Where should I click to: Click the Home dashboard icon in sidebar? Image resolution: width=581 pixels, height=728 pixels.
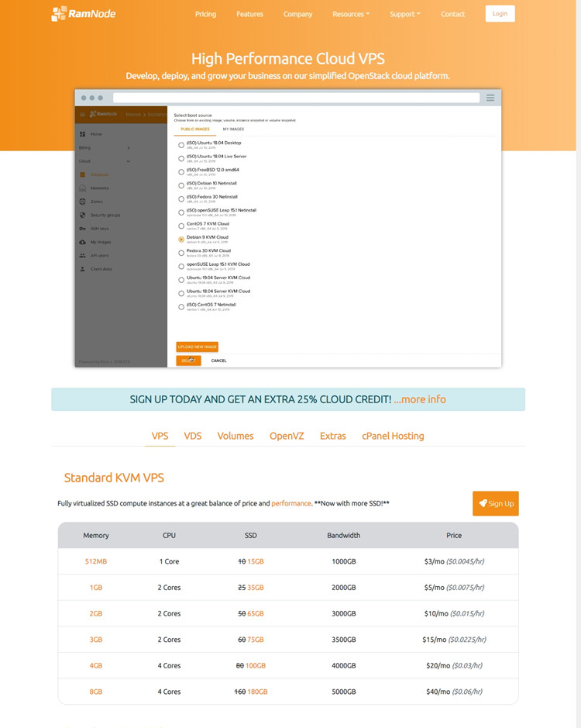(82, 134)
